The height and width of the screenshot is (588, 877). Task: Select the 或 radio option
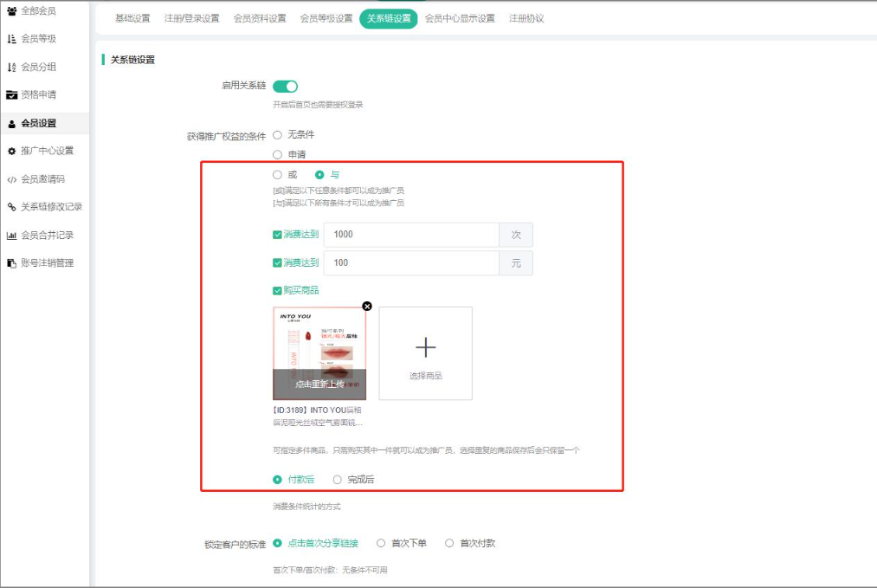pyautogui.click(x=278, y=175)
